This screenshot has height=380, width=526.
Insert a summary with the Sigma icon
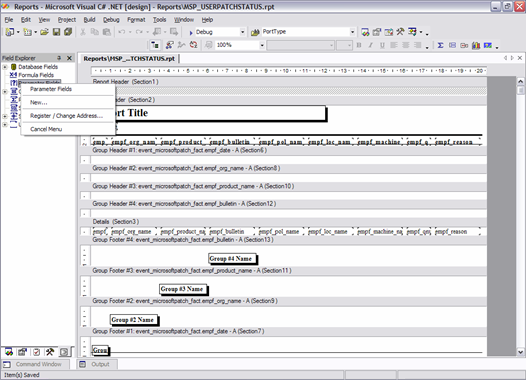440,45
